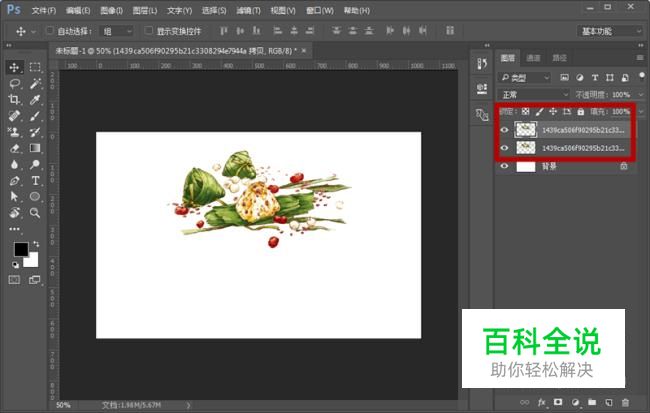Expand the status bar info arrow
Screen dimensions: 650x413
click(189, 405)
